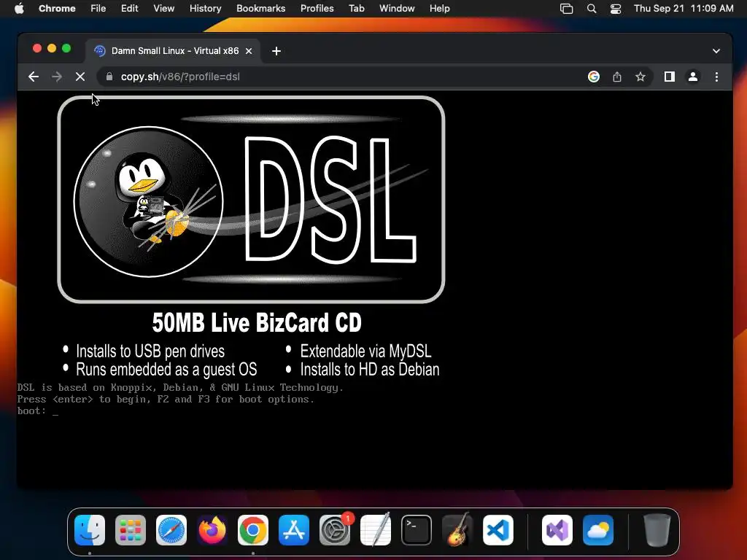Open Spotlight search in menu bar
This screenshot has height=560, width=747.
pyautogui.click(x=591, y=8)
